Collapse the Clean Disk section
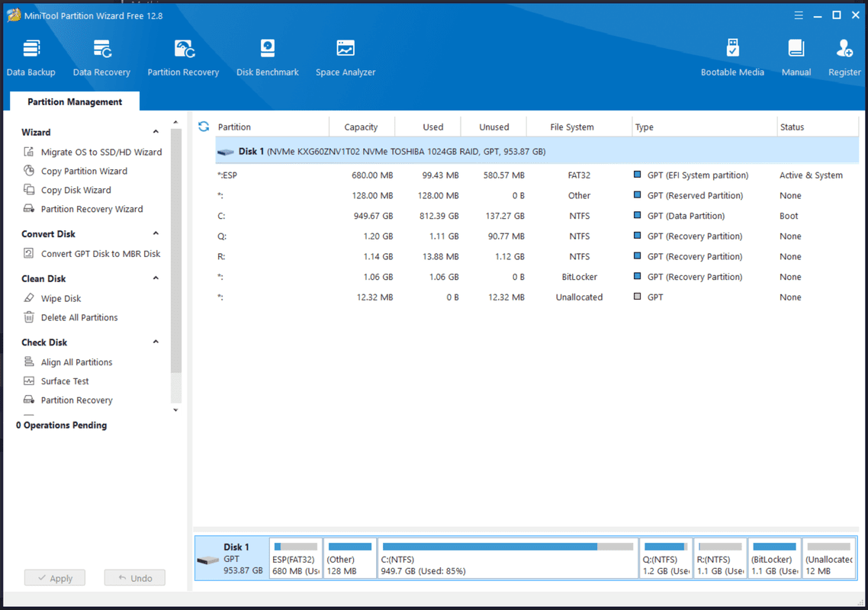The image size is (868, 610). tap(156, 278)
